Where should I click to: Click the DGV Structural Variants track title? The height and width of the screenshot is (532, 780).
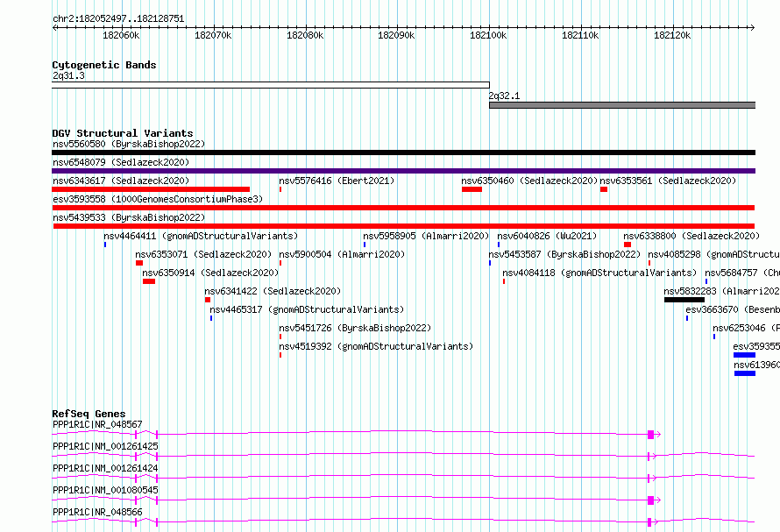tap(123, 133)
